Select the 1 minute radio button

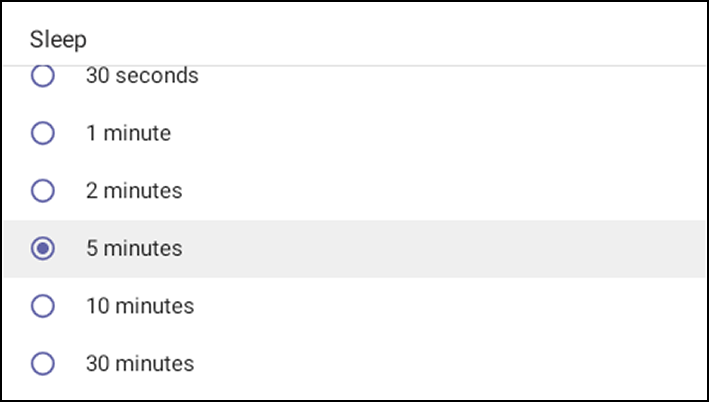(x=43, y=132)
